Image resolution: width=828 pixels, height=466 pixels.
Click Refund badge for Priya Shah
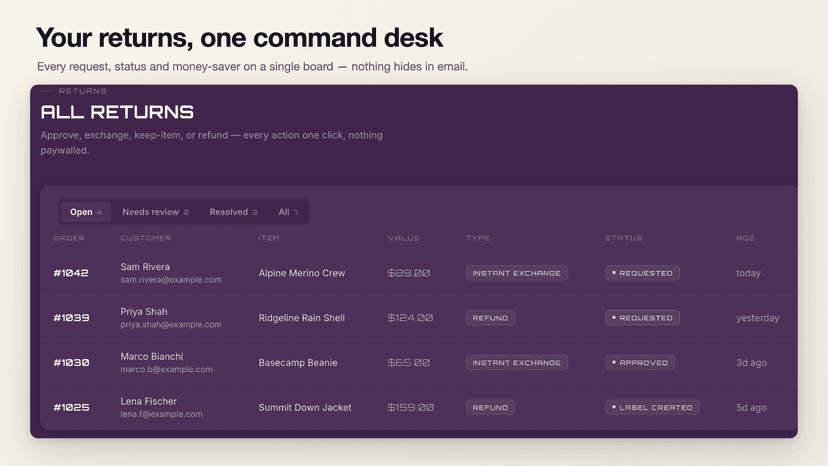490,318
